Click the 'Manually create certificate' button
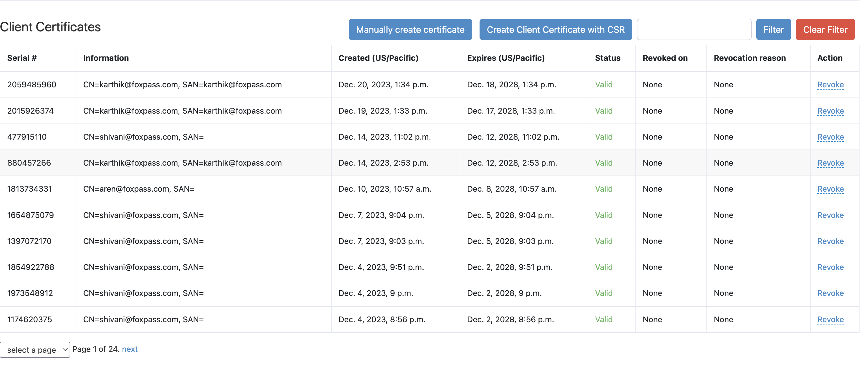868x368 pixels. click(x=410, y=29)
